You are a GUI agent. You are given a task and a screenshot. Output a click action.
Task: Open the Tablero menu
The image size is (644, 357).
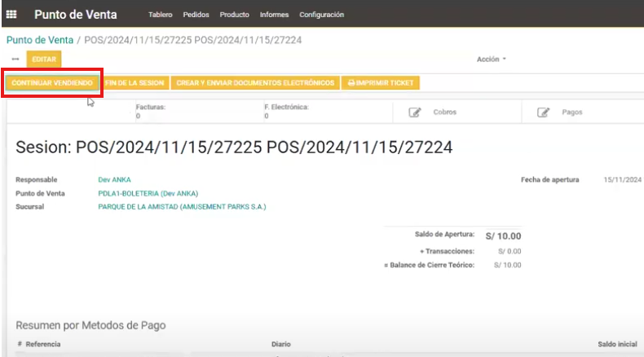160,15
